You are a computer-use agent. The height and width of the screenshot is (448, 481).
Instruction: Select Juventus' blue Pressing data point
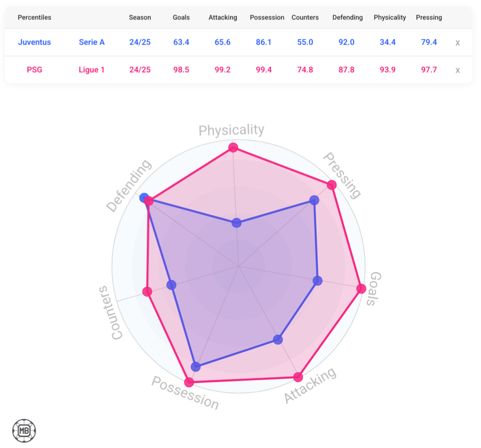(314, 200)
